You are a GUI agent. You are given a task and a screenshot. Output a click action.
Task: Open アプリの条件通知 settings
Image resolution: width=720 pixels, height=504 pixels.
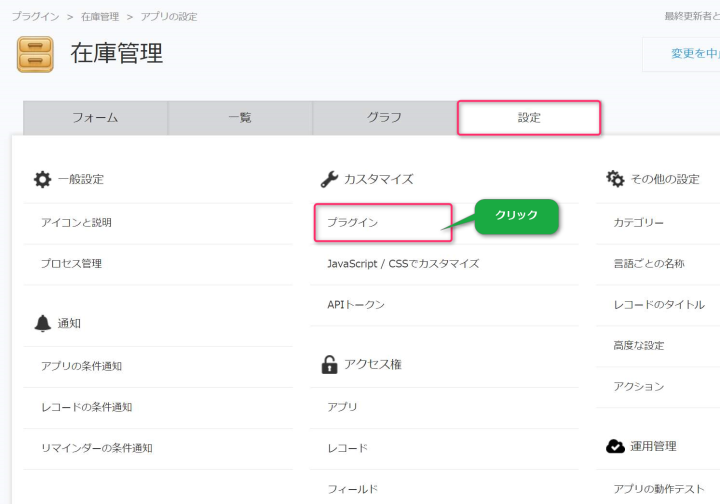81,366
